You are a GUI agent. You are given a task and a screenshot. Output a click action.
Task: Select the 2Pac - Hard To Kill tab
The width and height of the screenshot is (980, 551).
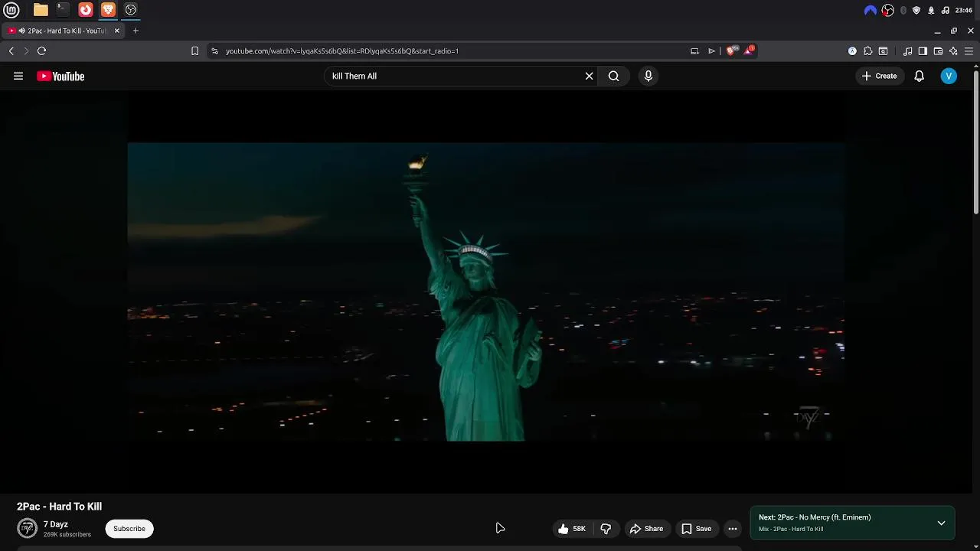pyautogui.click(x=64, y=31)
